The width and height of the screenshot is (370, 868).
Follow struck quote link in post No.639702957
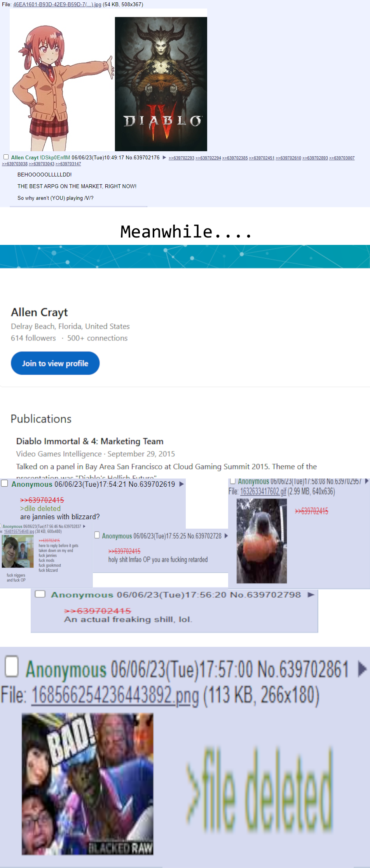click(x=311, y=511)
